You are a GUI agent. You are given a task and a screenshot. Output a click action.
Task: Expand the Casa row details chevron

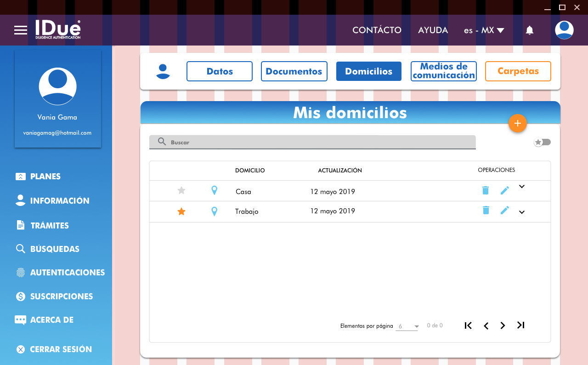coord(522,187)
